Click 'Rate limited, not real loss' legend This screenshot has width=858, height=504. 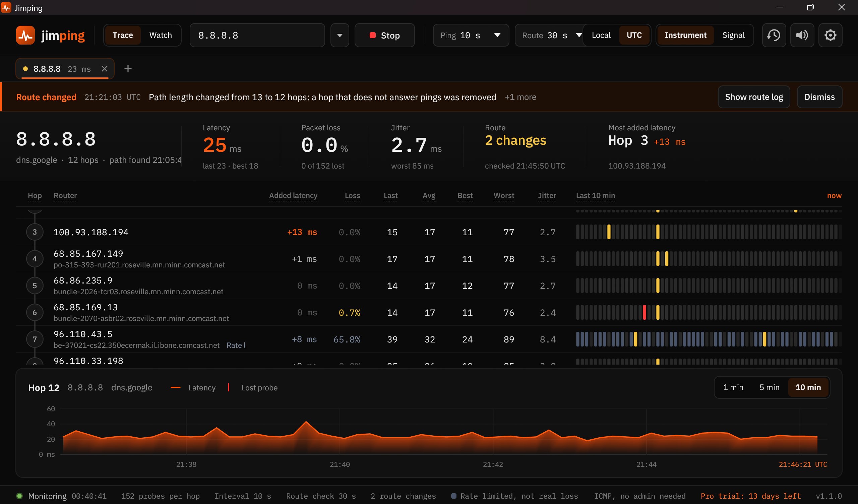[514, 496]
